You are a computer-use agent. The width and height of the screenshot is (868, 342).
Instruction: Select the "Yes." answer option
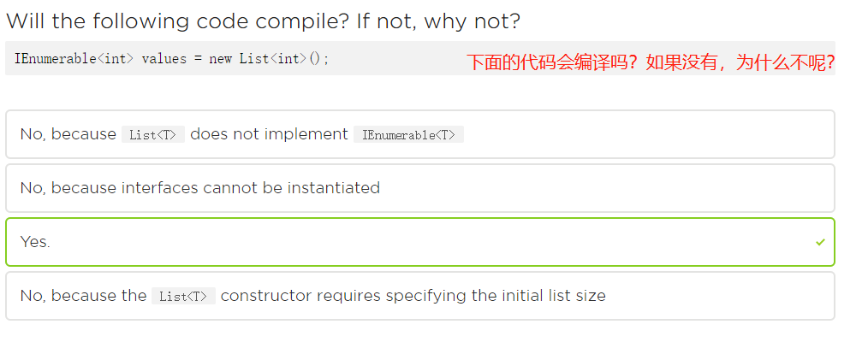click(x=419, y=242)
